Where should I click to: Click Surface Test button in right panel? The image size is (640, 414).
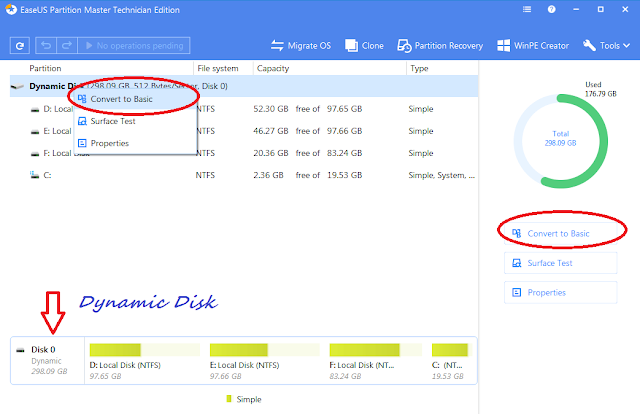click(x=560, y=263)
